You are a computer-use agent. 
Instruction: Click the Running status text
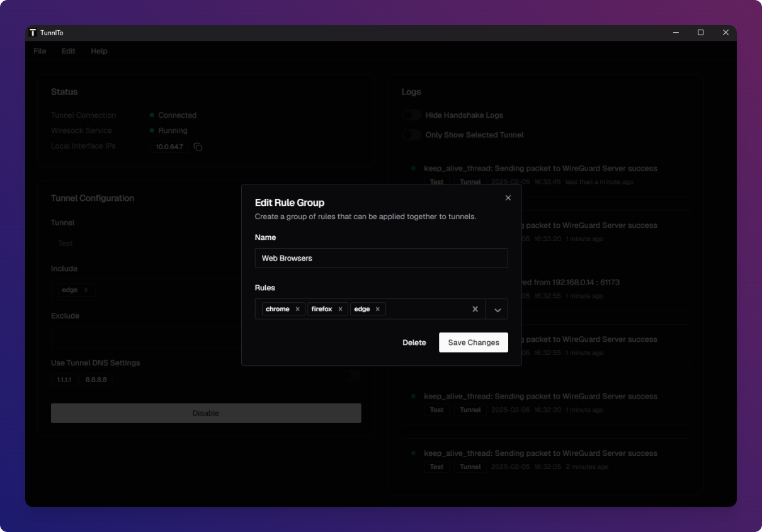(173, 130)
